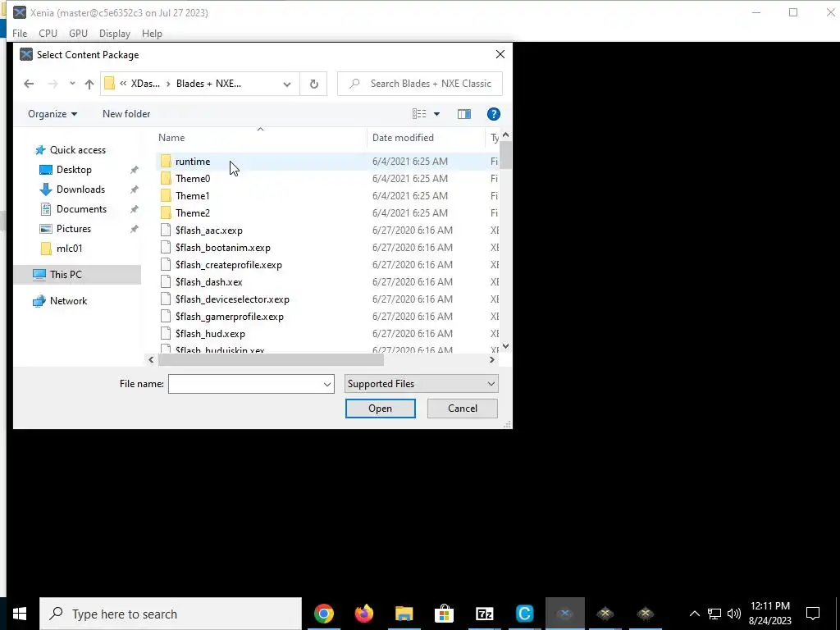Click the $flash_dash.xex file icon
Viewport: 840px width, 630px height.
(x=166, y=282)
